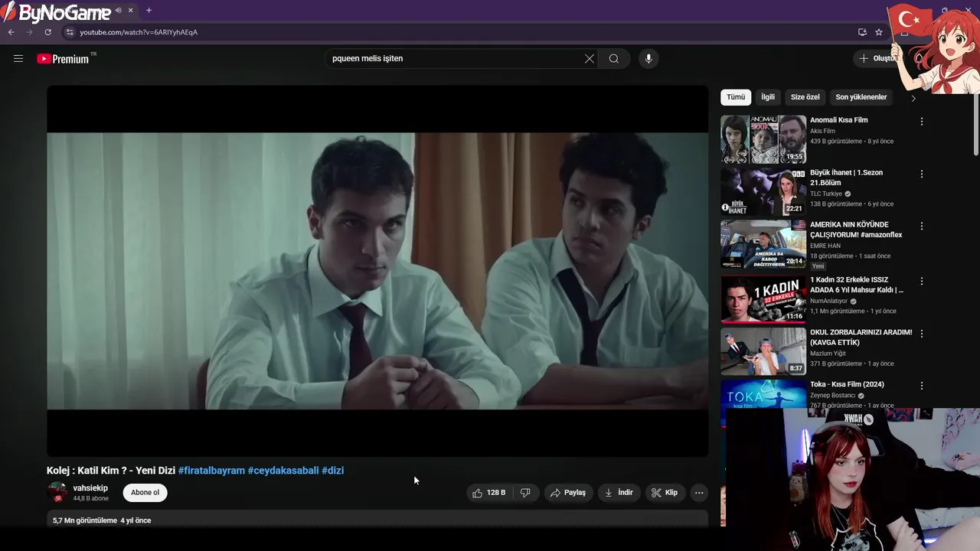The image size is (980, 551).
Task: Click the TLC Türkiye channel name
Action: pyautogui.click(x=826, y=194)
